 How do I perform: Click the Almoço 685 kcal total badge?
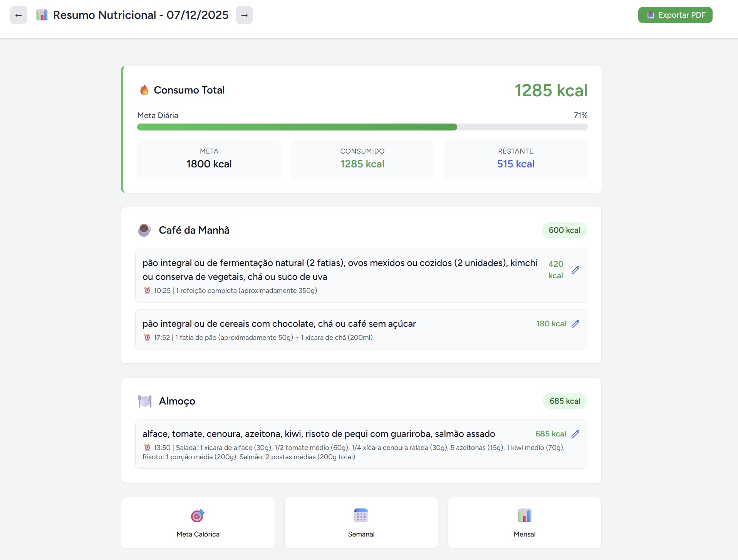(x=565, y=401)
